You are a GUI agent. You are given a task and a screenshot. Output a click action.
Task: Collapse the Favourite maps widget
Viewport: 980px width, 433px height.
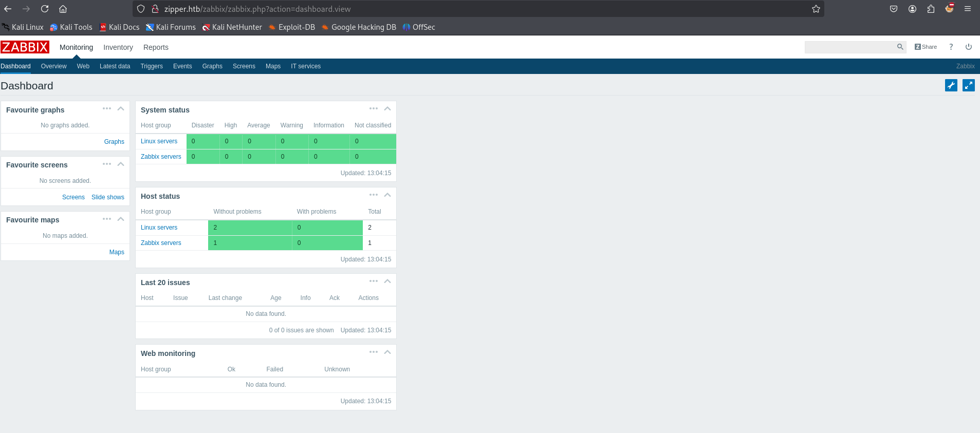coord(121,219)
